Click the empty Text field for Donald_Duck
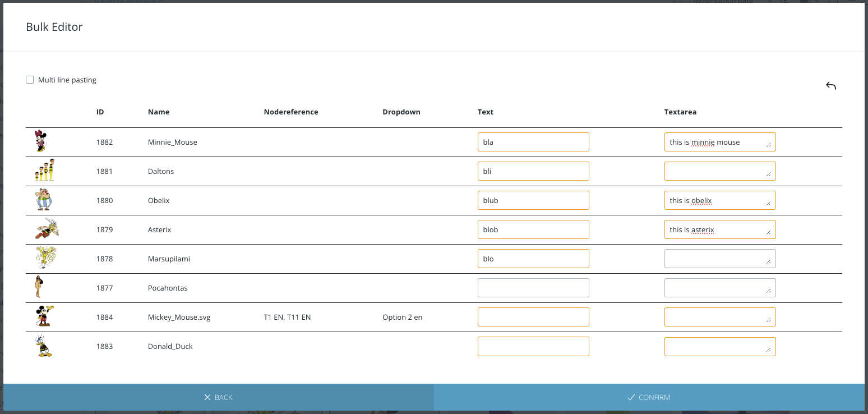Screen dimensions: 868x414 (x=533, y=346)
